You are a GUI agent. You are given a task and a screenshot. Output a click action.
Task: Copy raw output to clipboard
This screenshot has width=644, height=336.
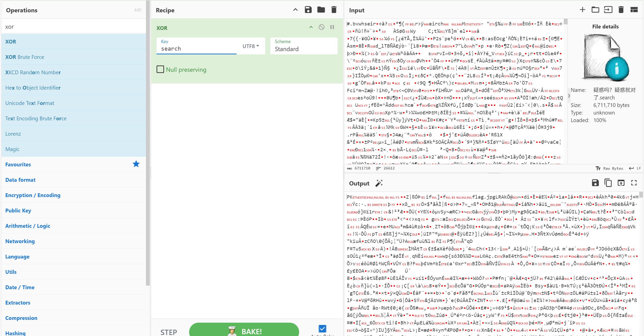pos(608,183)
